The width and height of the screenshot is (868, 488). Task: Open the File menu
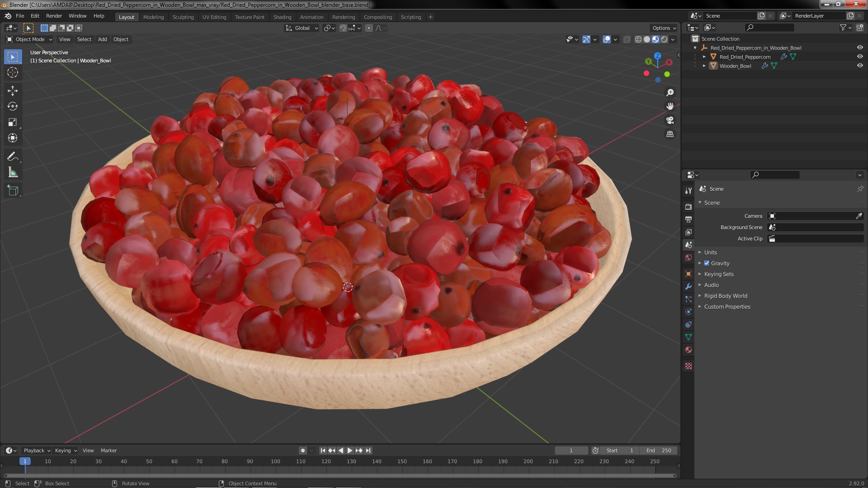pos(20,16)
